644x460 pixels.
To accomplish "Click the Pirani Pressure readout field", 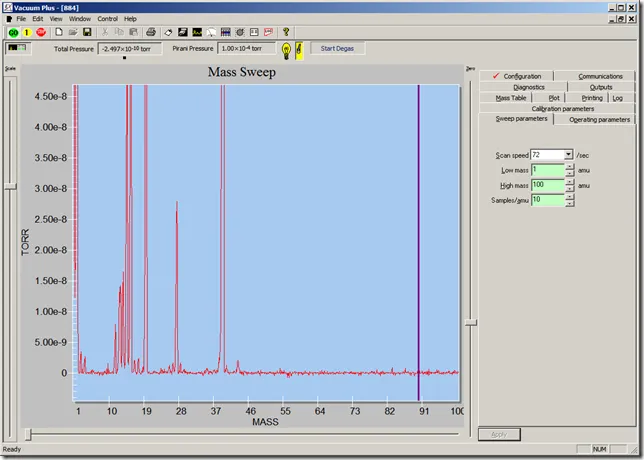I will click(x=246, y=48).
